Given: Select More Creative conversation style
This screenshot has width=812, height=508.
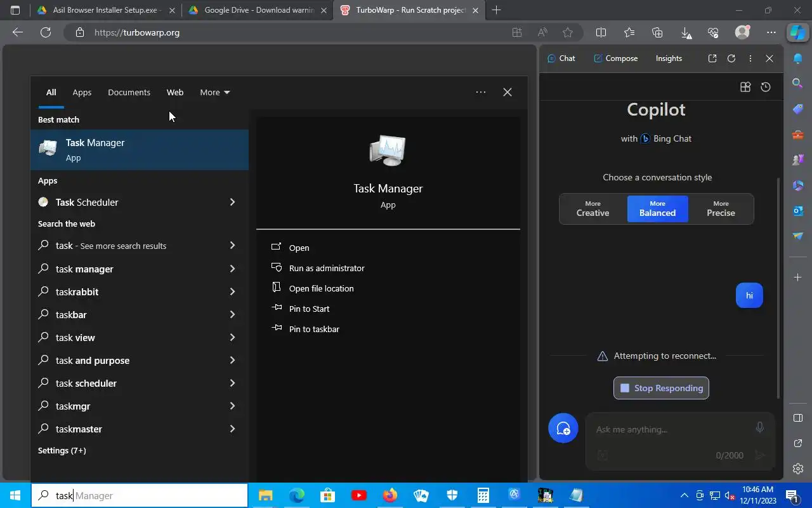Looking at the screenshot, I should click(x=593, y=209).
